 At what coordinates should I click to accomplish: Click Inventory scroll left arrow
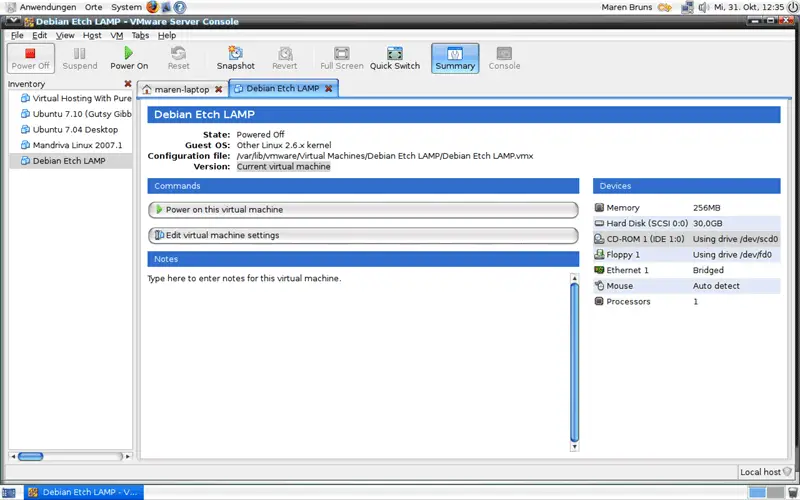[x=13, y=456]
